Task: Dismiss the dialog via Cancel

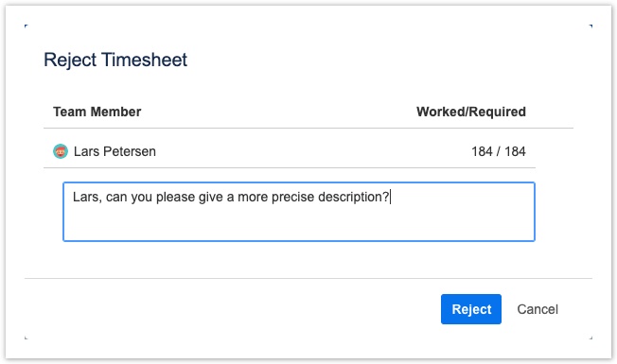Action: (538, 309)
